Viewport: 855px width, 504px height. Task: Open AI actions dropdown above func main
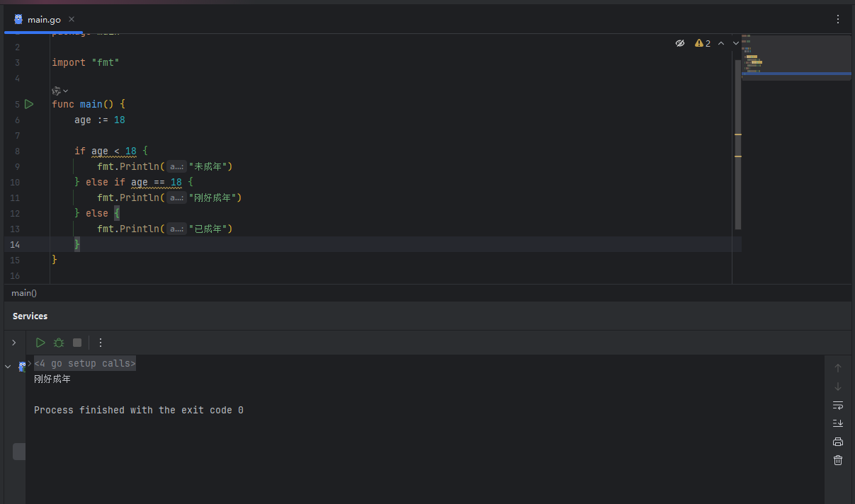60,91
